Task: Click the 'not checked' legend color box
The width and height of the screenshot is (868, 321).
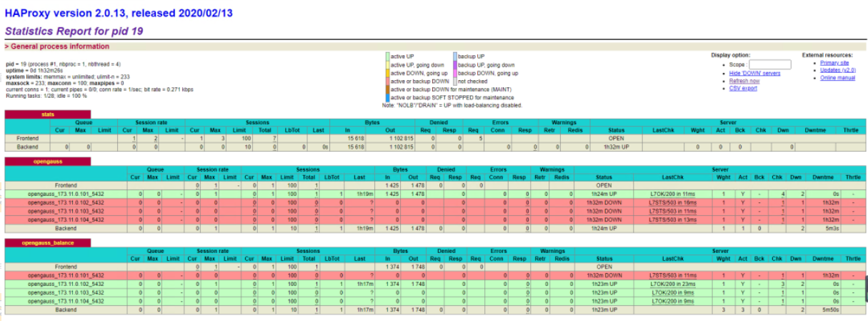Action: tap(454, 82)
